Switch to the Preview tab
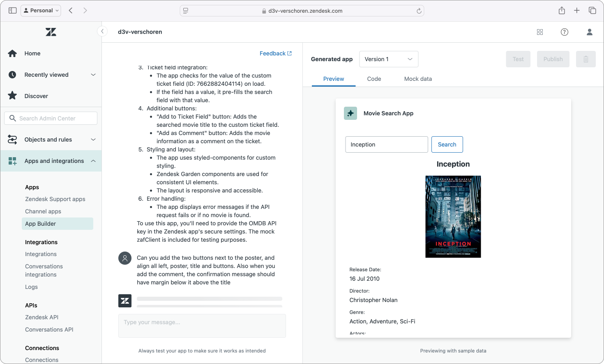604x364 pixels. coord(334,79)
